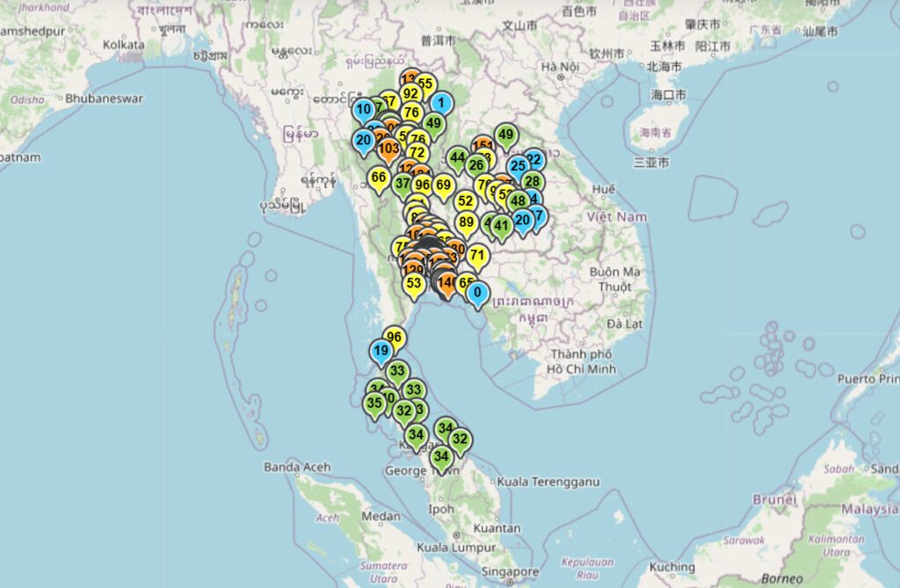Select the green 37 marker
The height and width of the screenshot is (588, 900).
(403, 184)
